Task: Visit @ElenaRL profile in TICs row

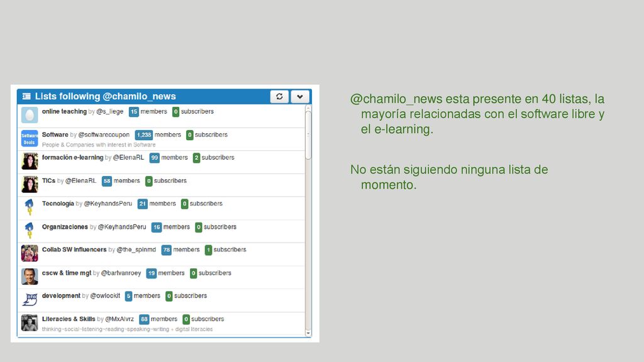Action: (x=80, y=180)
